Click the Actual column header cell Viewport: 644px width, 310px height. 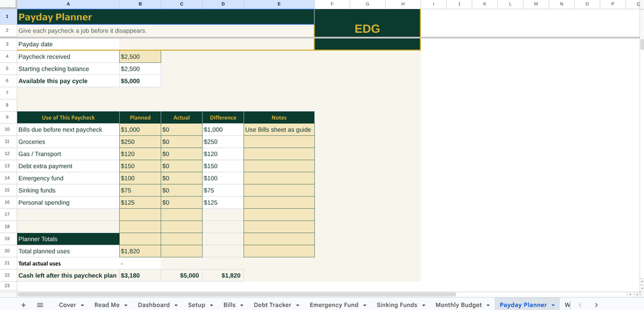tap(181, 117)
